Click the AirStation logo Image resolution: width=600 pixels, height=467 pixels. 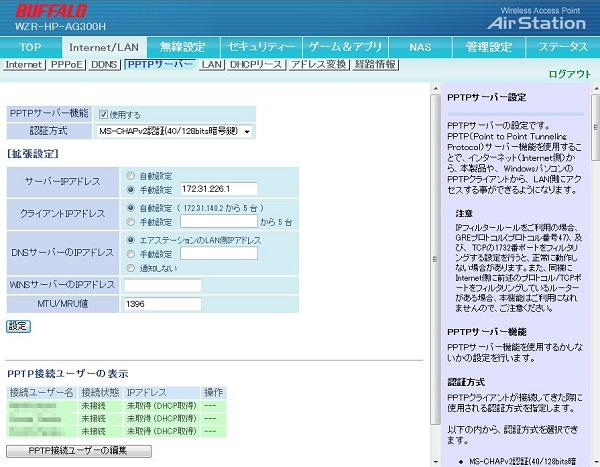click(536, 23)
